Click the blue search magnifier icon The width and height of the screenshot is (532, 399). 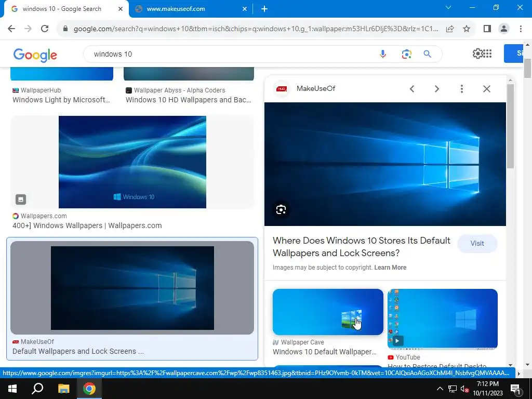pos(427,54)
